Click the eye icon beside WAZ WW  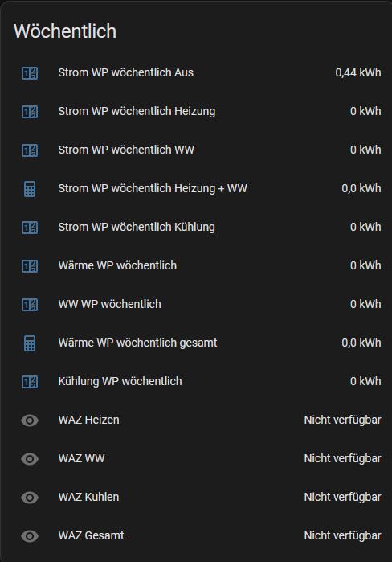coord(30,459)
